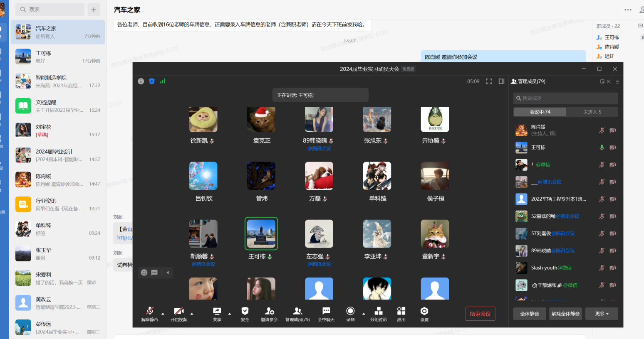The image size is (644, 339).
Task: Toggle 王可栋's microphone in the member list
Action: pos(602,147)
